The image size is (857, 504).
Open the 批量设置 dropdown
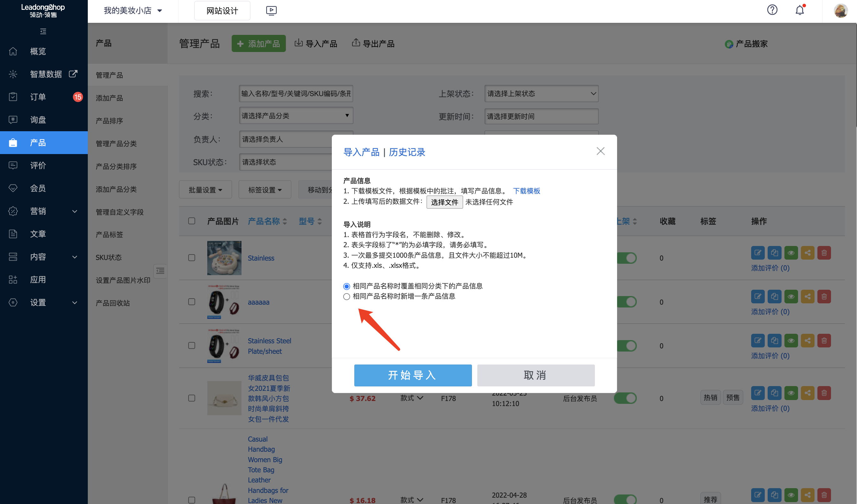pyautogui.click(x=205, y=190)
